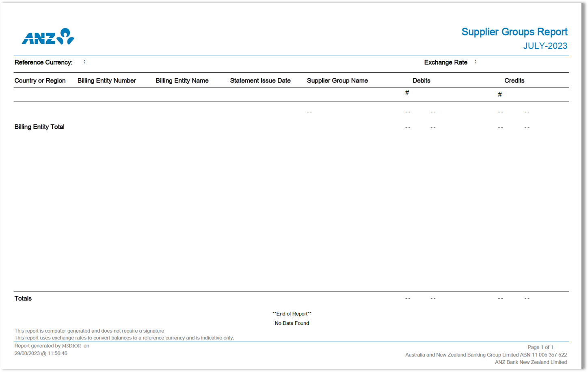The height and width of the screenshot is (372, 588).
Task: Click the Debits column header
Action: pos(421,80)
